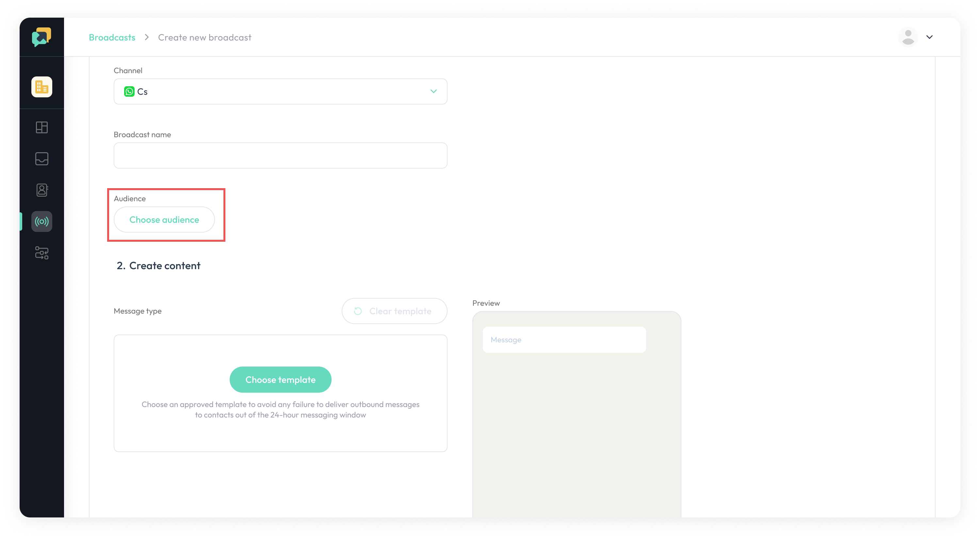Click the Broadcast name input field
This screenshot has width=980, height=539.
pyautogui.click(x=280, y=155)
